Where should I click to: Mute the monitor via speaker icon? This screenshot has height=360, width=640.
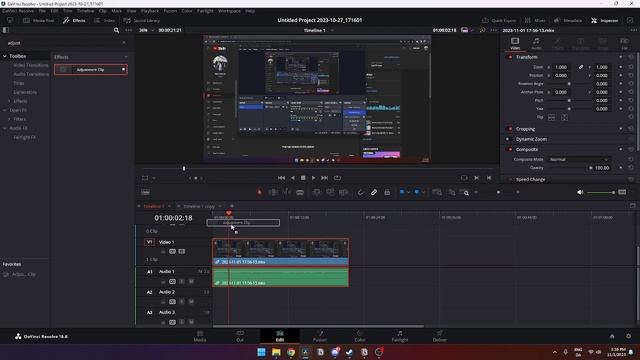(x=580, y=192)
